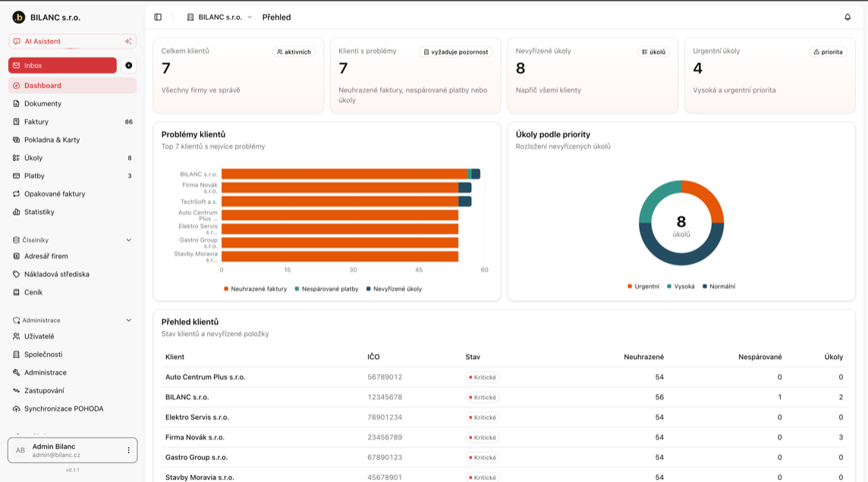Select Auto Centrum Plus s.r.o. row
Image resolution: width=868 pixels, height=482 pixels.
tap(504, 377)
